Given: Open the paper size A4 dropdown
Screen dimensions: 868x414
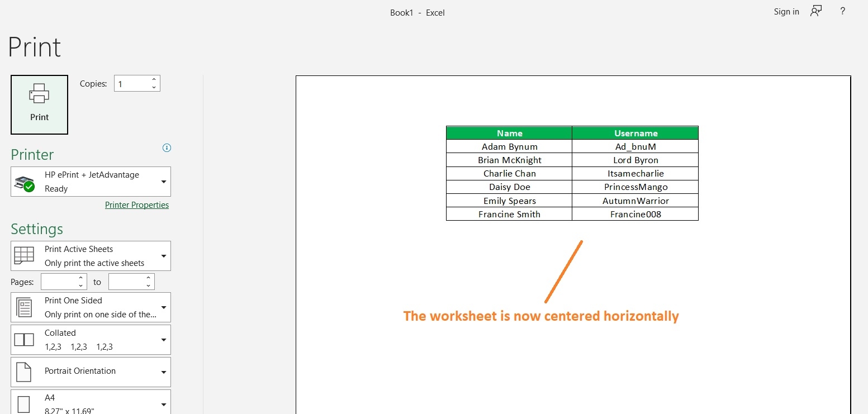Looking at the screenshot, I should (x=163, y=403).
